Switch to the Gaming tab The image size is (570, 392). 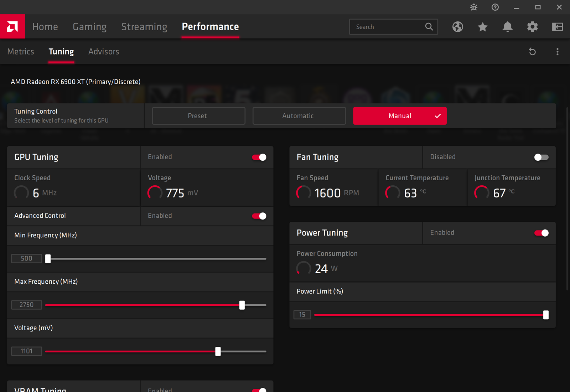89,27
